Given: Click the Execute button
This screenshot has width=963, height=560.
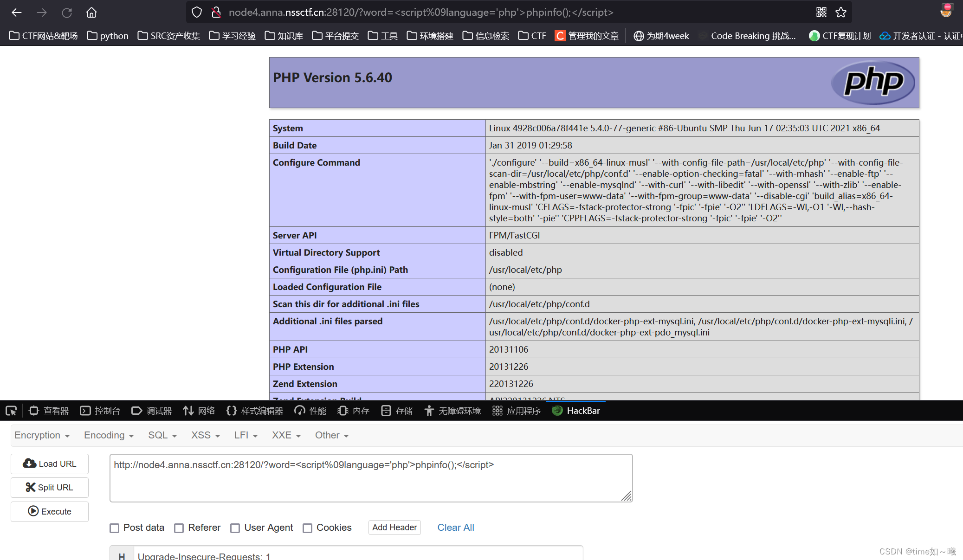Looking at the screenshot, I should pyautogui.click(x=50, y=511).
